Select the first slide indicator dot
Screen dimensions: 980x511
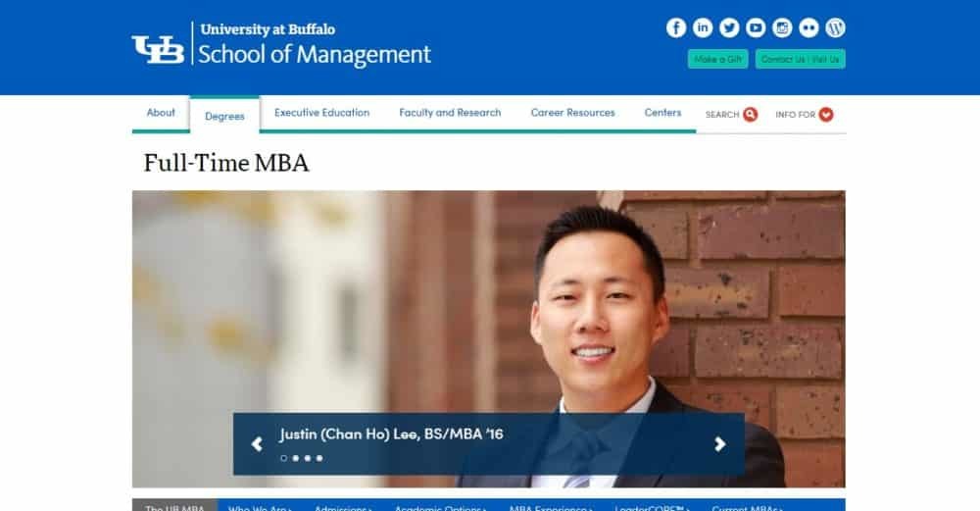[x=284, y=458]
